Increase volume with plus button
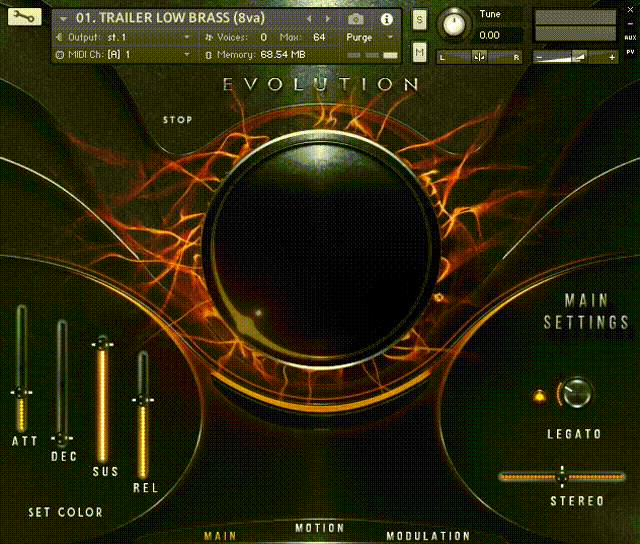 [612, 58]
